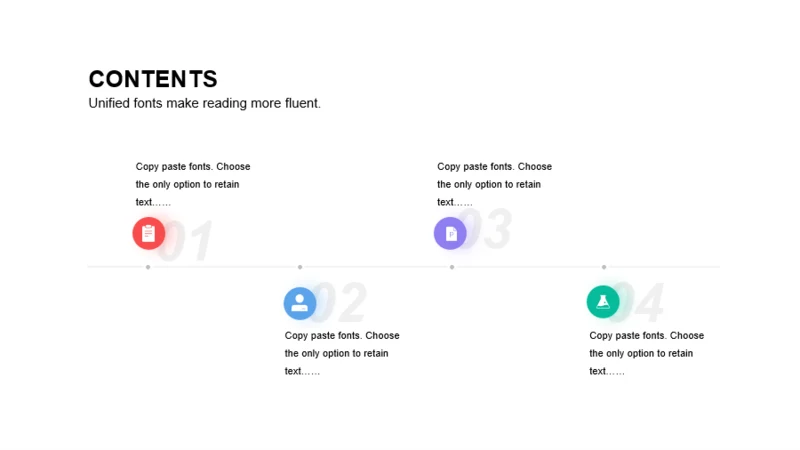Click the CONTENTS title heading
The height and width of the screenshot is (450, 800).
pos(153,79)
